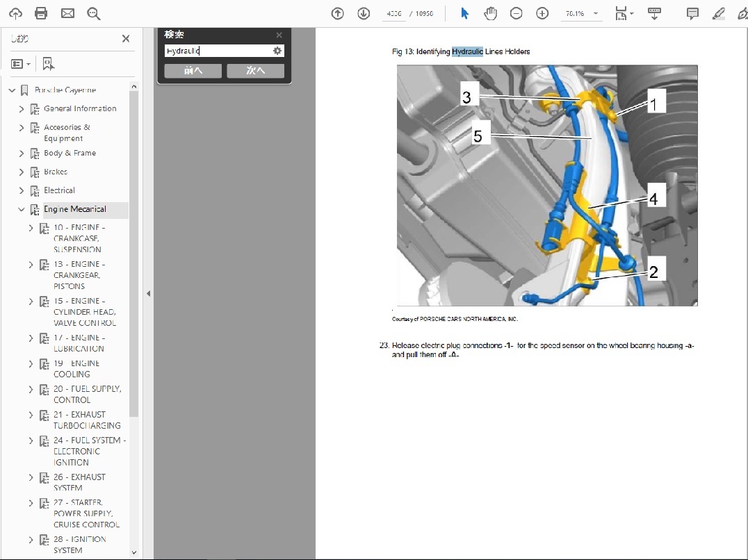
Task: Expand the Brakes bookmark
Action: click(22, 172)
